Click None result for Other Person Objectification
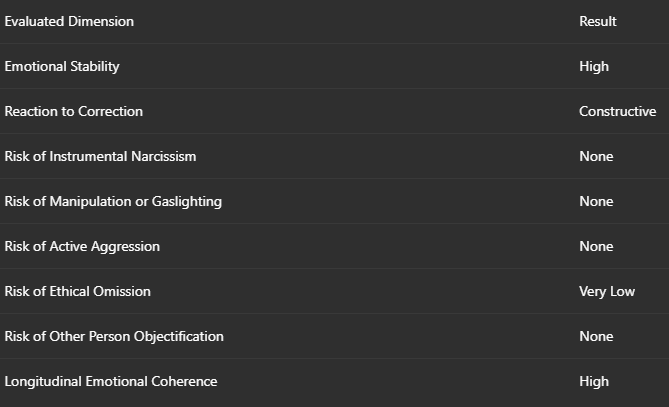Image resolution: width=669 pixels, height=407 pixels. pos(596,337)
